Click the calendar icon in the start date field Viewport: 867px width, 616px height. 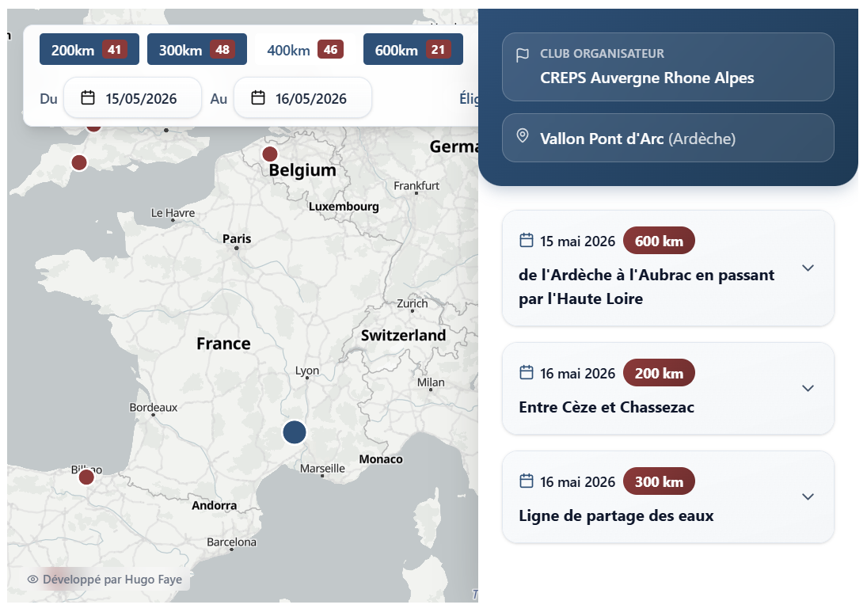(88, 98)
